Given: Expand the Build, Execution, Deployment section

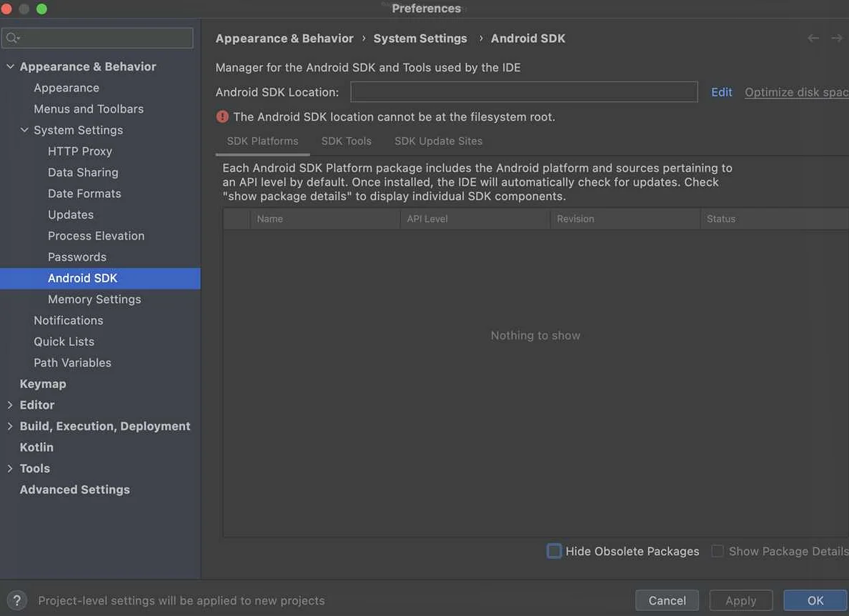Looking at the screenshot, I should [10, 426].
